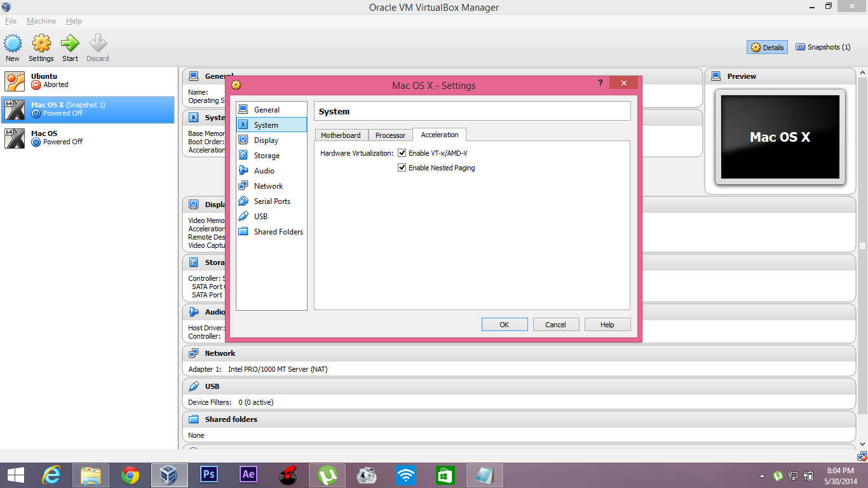Click the Device Filters 0 (0 active) text
This screenshot has width=868, height=488.
click(x=231, y=402)
